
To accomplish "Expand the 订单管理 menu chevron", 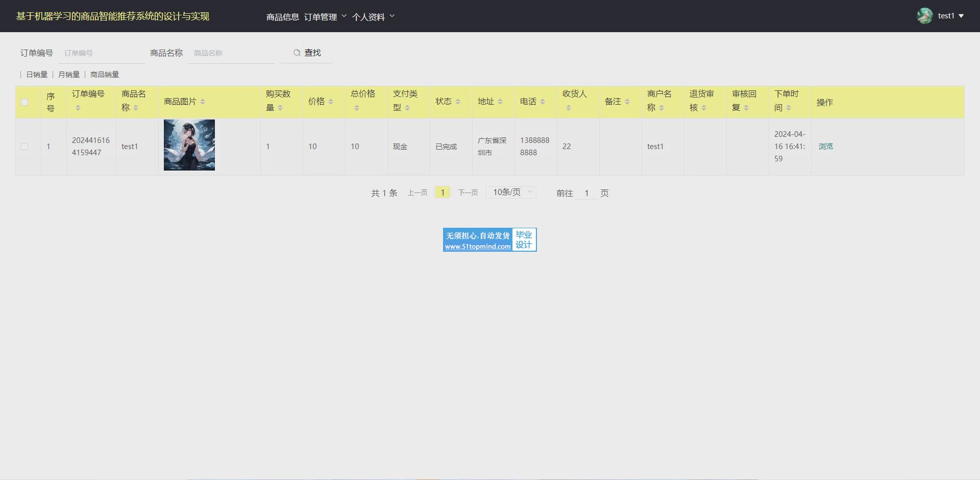I will coord(344,16).
